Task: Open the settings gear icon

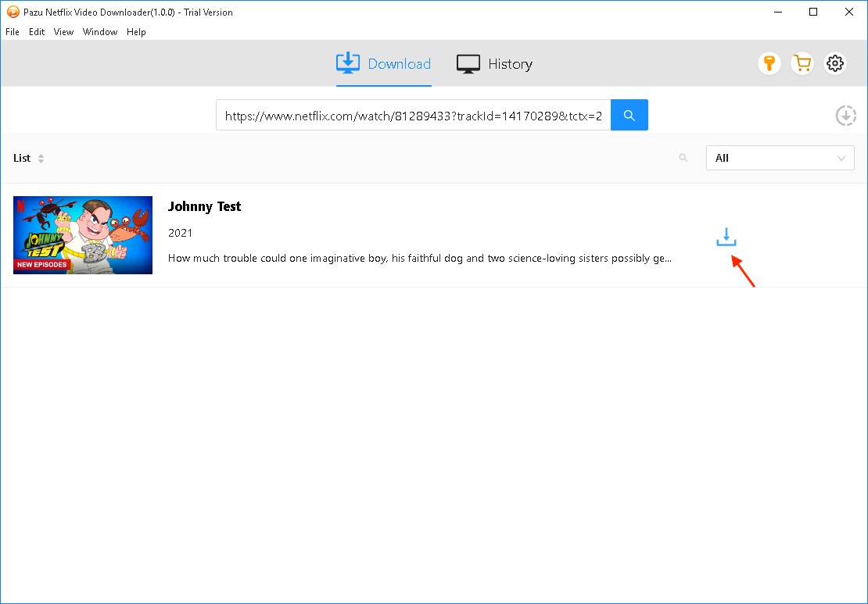Action: pyautogui.click(x=835, y=63)
